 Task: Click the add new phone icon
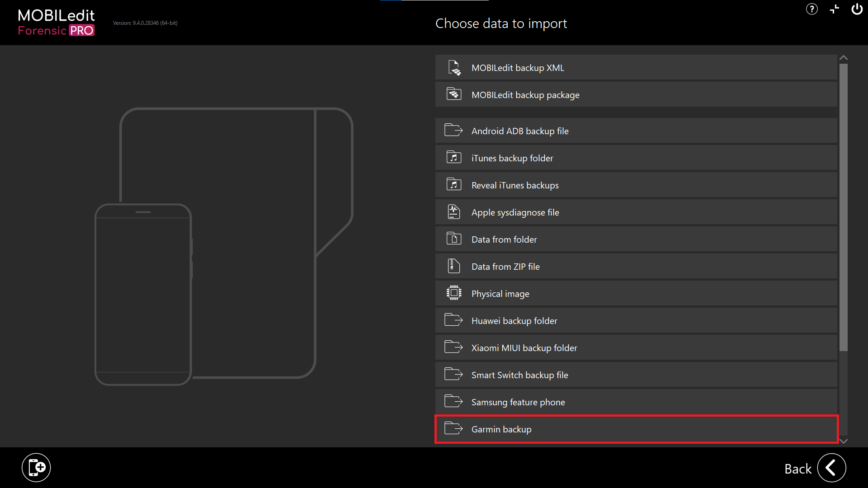36,467
